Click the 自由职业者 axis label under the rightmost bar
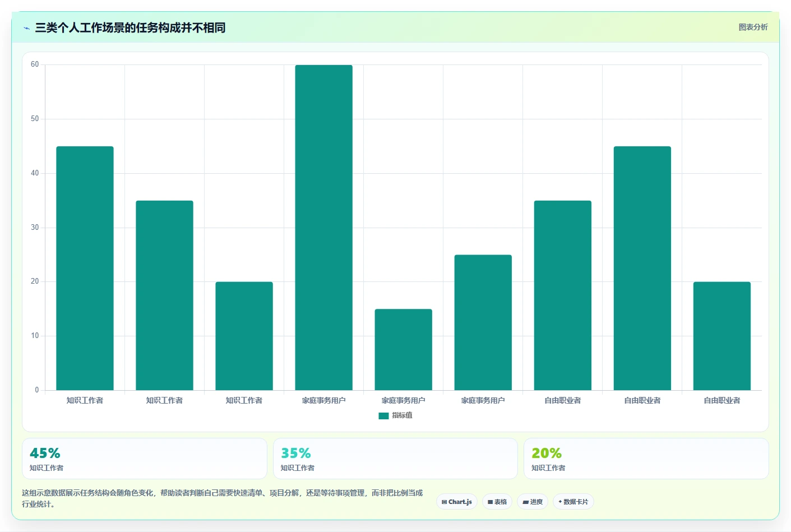This screenshot has width=791, height=532. coord(722,400)
